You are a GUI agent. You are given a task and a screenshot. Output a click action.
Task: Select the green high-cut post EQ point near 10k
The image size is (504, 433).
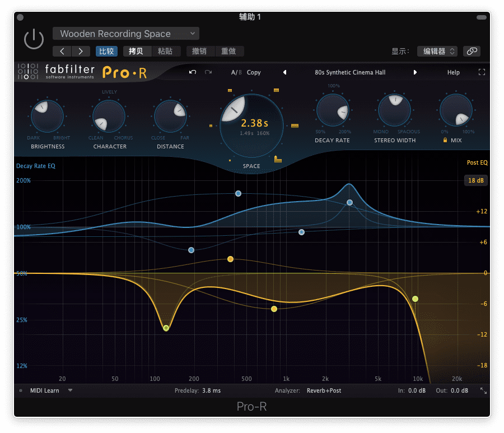click(x=416, y=299)
